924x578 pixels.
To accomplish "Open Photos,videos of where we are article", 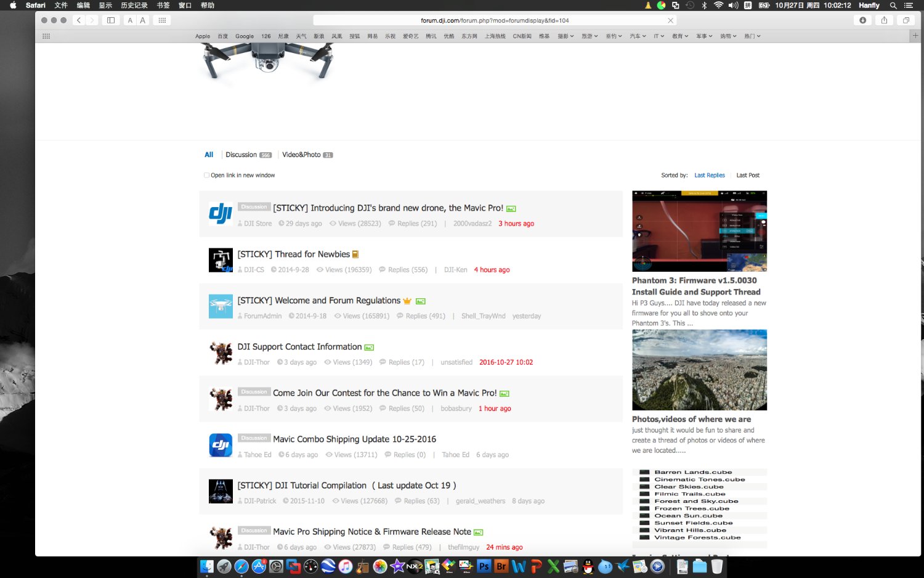I will (691, 419).
